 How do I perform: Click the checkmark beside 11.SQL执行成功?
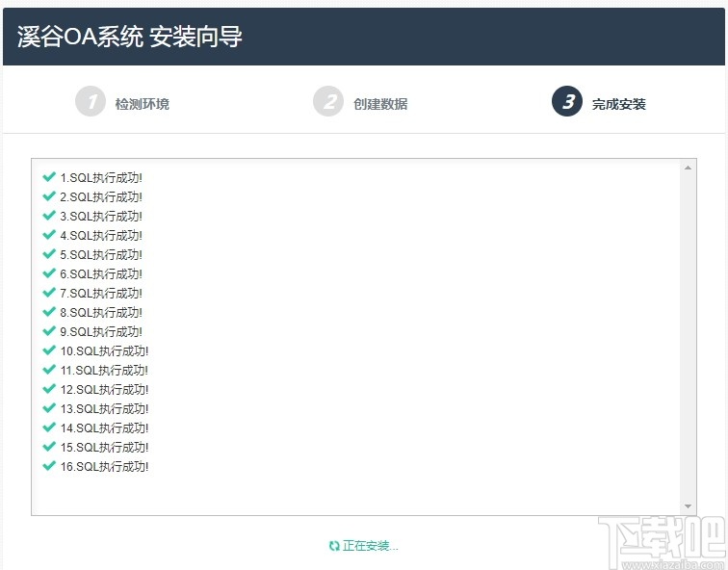[x=49, y=370]
